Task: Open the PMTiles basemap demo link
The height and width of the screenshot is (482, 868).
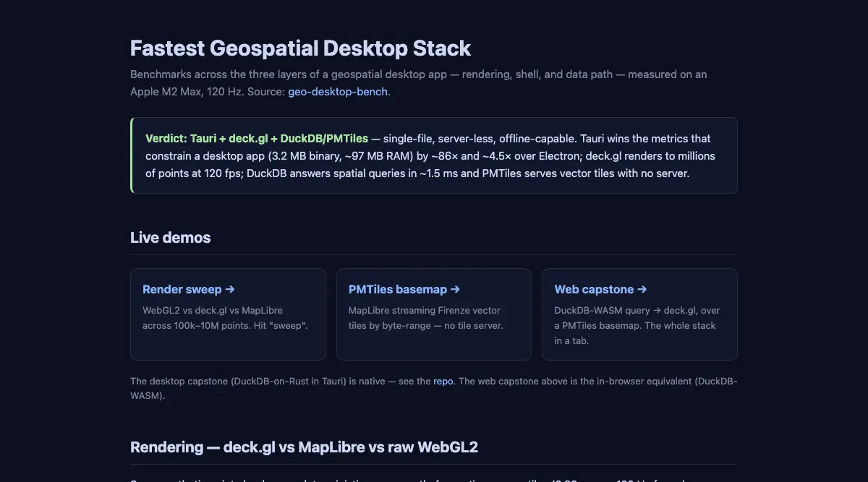Action: (404, 289)
